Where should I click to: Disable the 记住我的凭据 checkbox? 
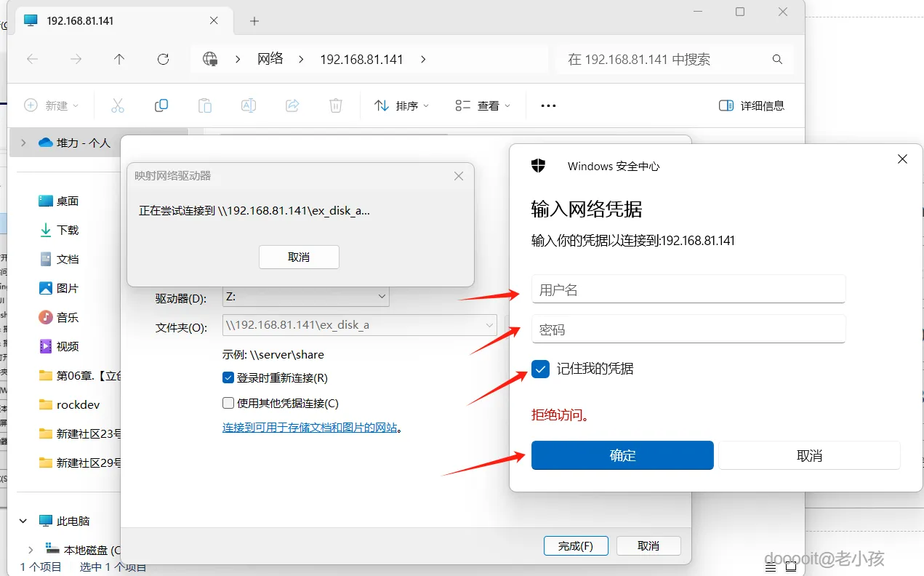click(539, 369)
